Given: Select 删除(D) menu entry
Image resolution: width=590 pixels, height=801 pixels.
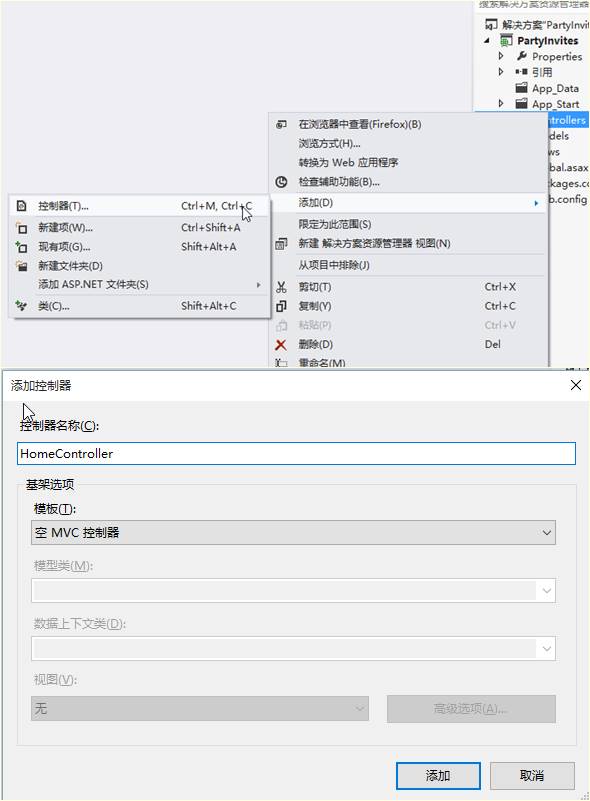Looking at the screenshot, I should [x=409, y=345].
